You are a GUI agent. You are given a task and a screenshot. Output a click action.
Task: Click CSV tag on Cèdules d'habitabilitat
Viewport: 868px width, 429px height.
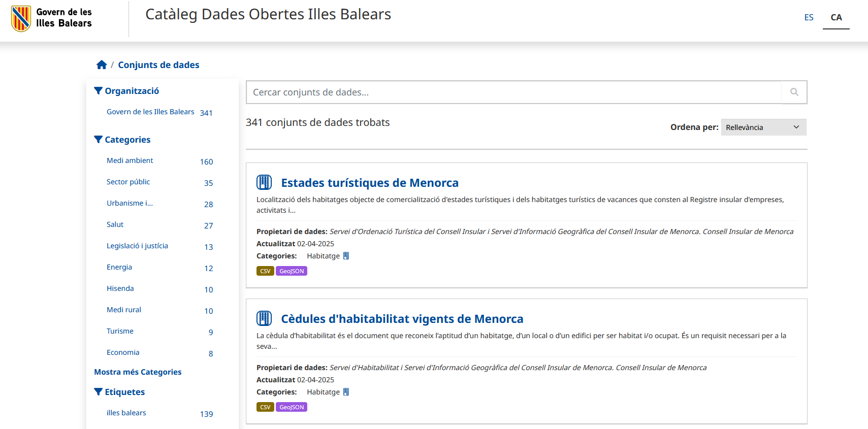tap(265, 407)
